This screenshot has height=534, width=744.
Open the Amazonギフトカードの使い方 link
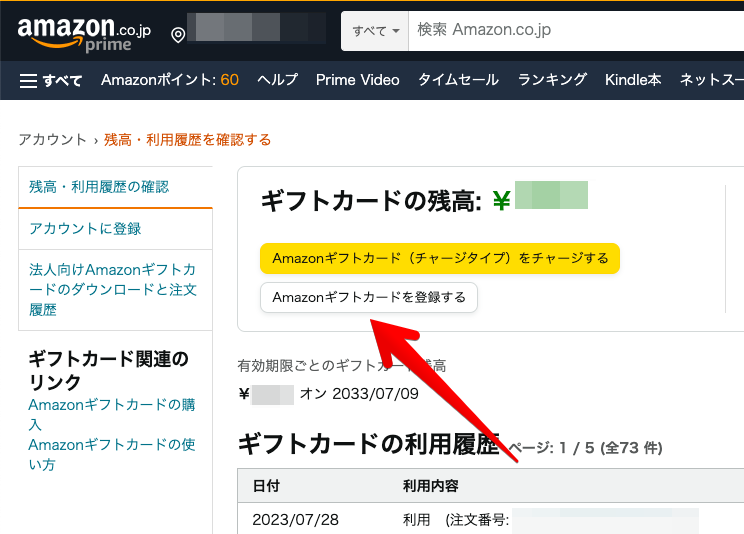[112, 454]
